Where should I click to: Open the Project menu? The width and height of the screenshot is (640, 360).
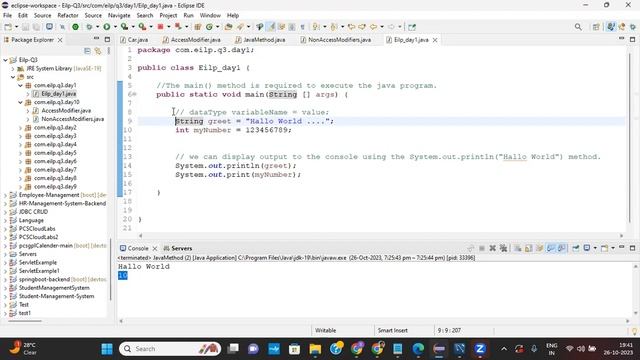click(168, 15)
